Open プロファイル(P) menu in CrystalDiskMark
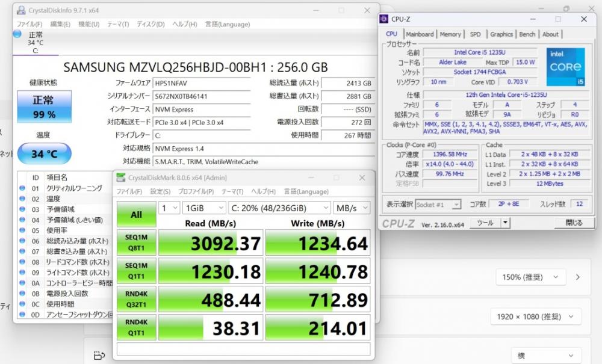Screen dimensions: 602x364 click(196, 191)
